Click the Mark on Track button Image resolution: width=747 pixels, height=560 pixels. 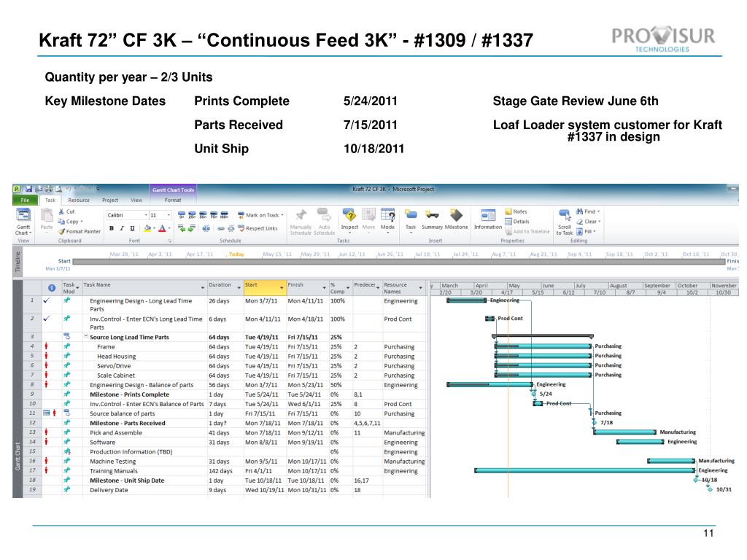pyautogui.click(x=260, y=215)
